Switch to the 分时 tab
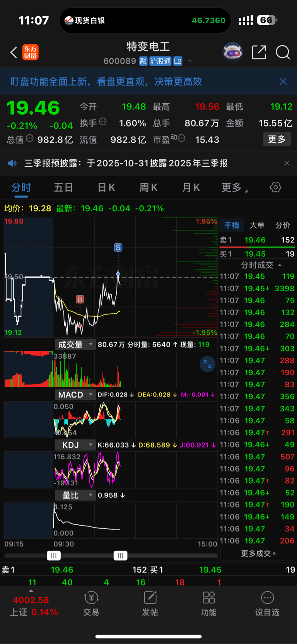 [21, 188]
